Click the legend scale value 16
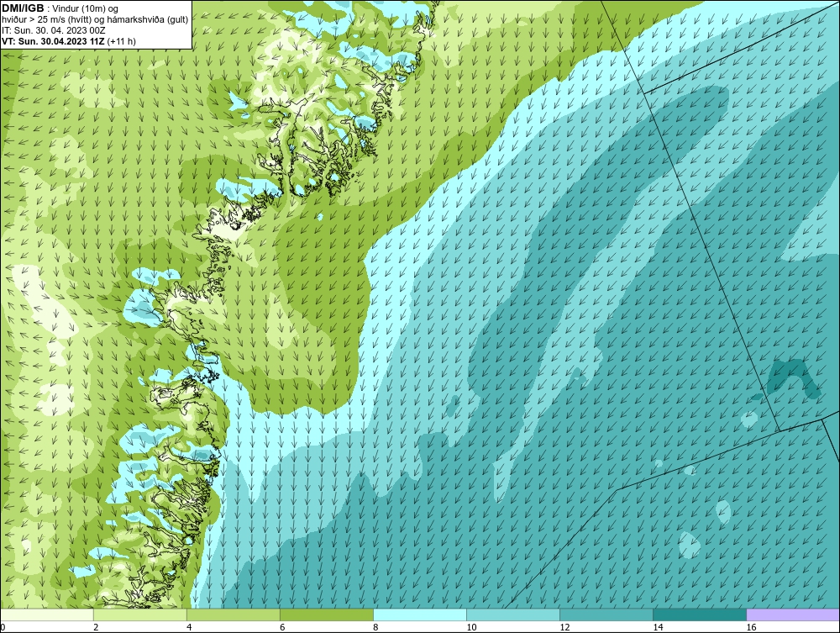Screen dimensions: 840x633 [x=751, y=627]
